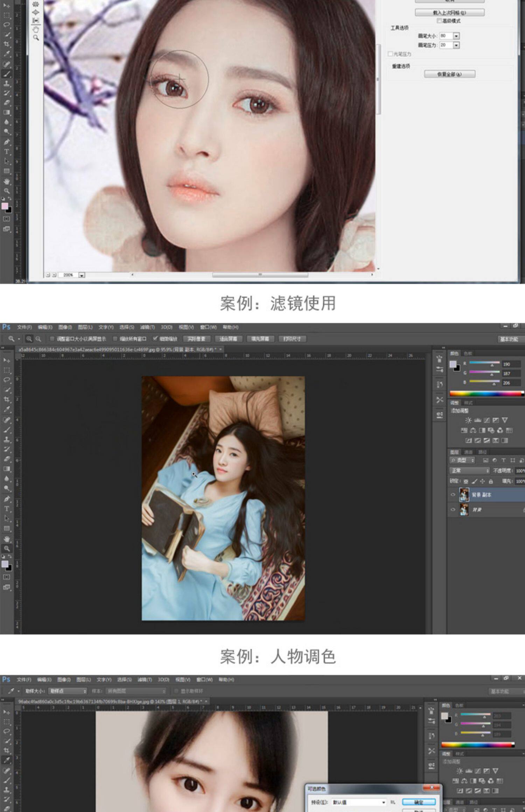
Task: Open the 文件(F) menu in the 96abc4fa window
Action: point(24,679)
